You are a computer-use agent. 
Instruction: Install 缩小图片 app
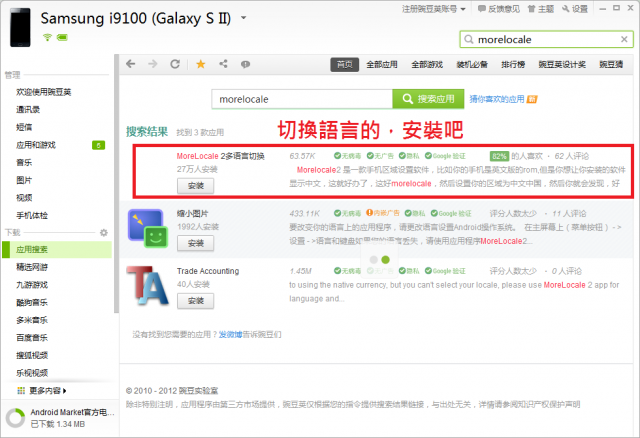pyautogui.click(x=196, y=243)
